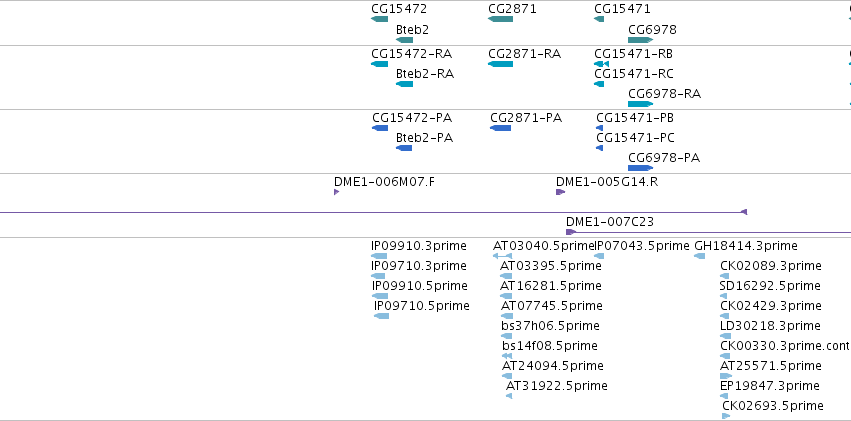
Task: Select the CK02089.3prime EST glyph
Action: pos(725,276)
